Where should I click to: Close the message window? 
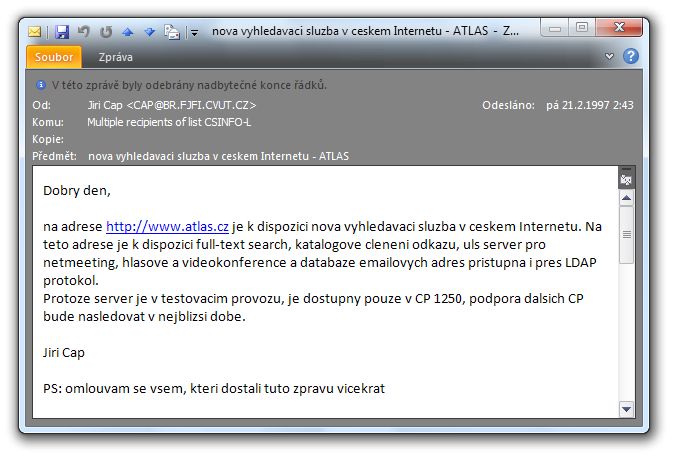click(619, 28)
